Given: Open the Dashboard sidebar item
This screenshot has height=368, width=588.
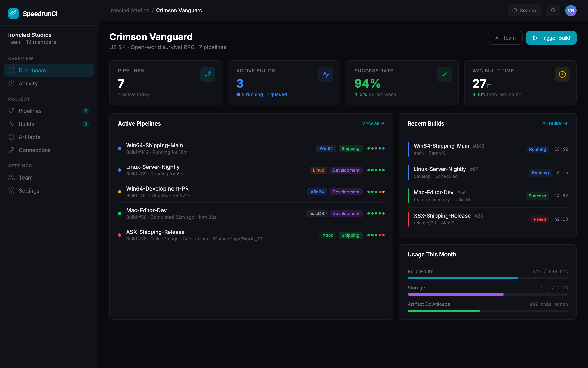Looking at the screenshot, I should [x=49, y=70].
